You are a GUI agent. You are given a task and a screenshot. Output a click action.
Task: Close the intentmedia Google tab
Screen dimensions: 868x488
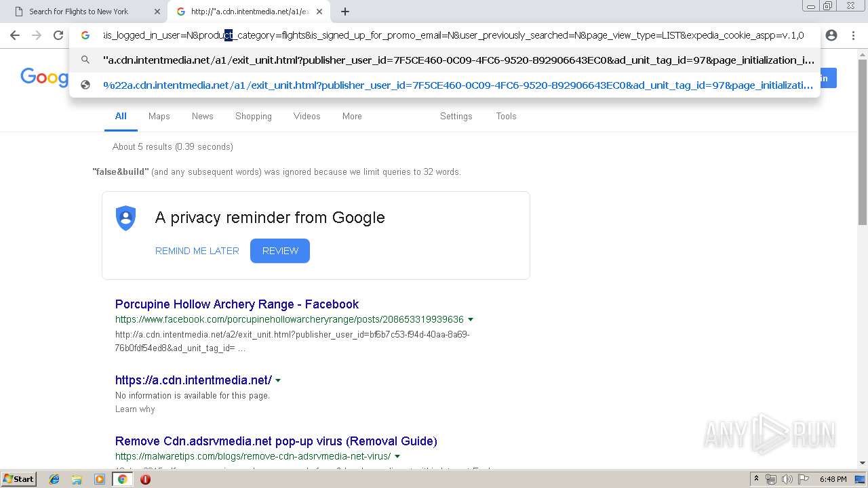pos(319,12)
